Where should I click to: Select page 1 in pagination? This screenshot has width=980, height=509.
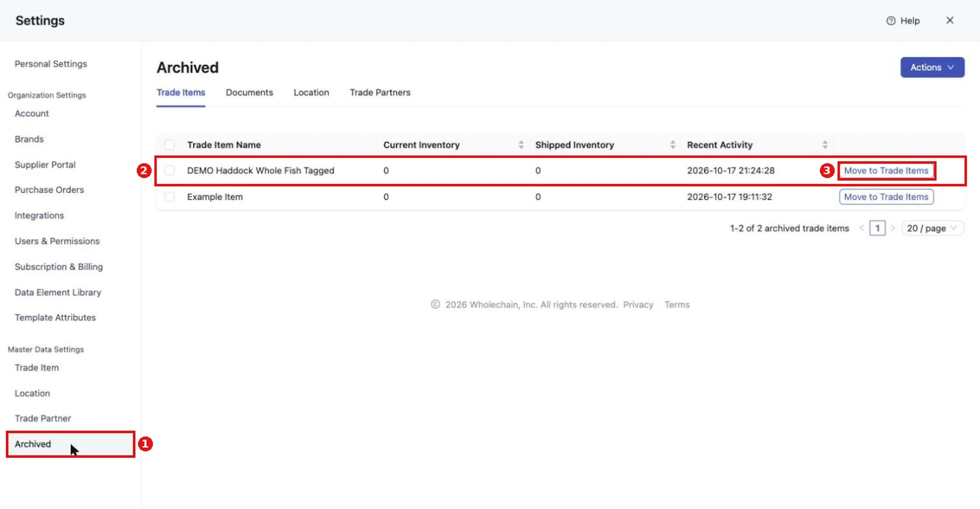click(877, 228)
